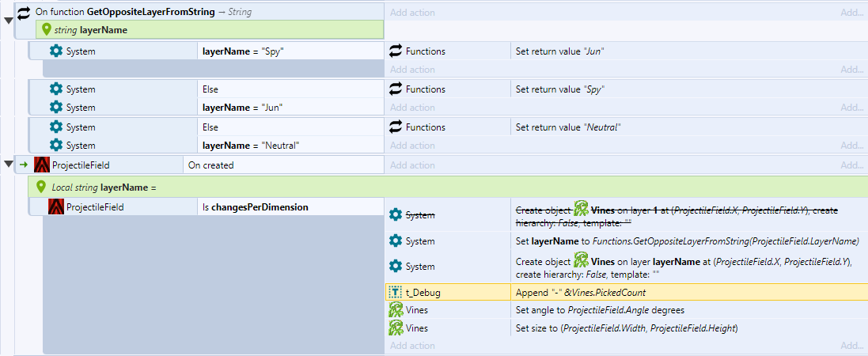Click the System gear beside the second Else condition
The height and width of the screenshot is (356, 868).
pyautogui.click(x=56, y=127)
